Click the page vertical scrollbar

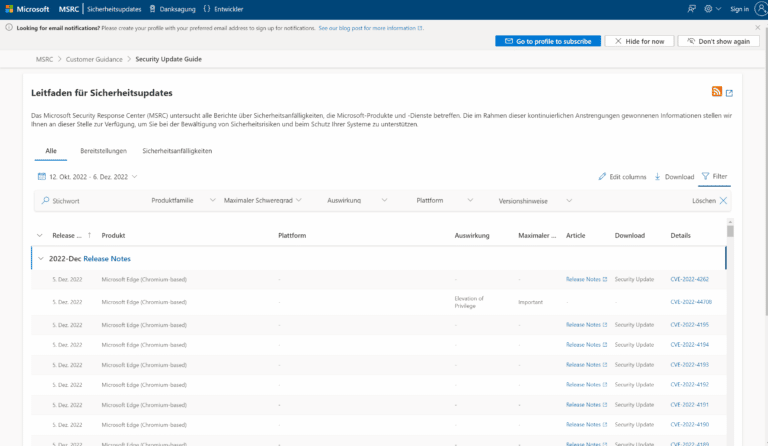[x=766, y=171]
